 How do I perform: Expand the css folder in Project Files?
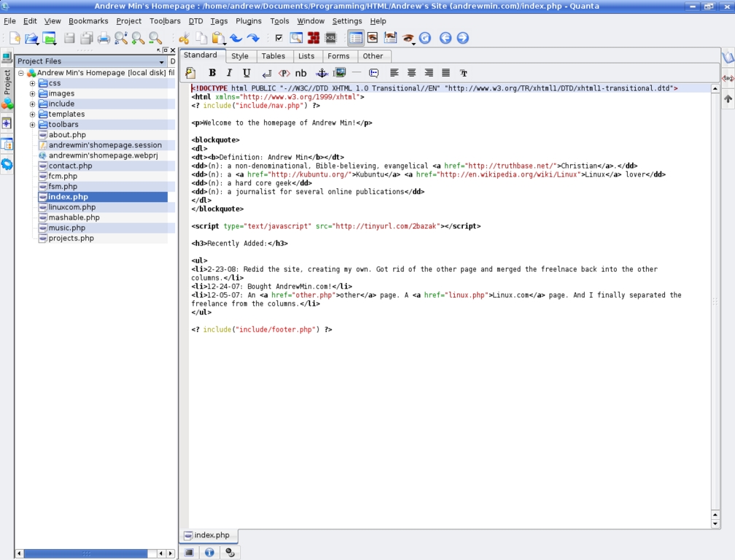31,82
